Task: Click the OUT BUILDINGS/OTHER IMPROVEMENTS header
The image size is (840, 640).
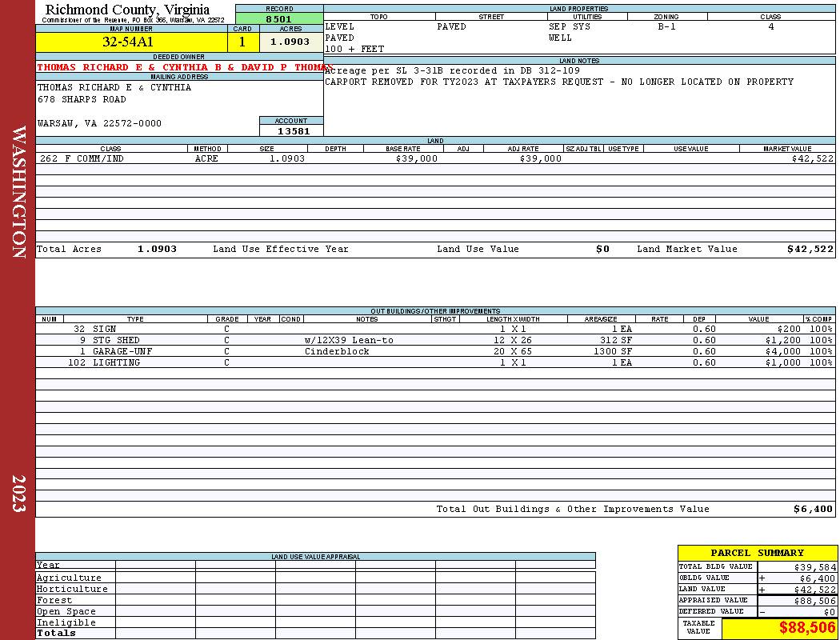Action: (x=435, y=311)
